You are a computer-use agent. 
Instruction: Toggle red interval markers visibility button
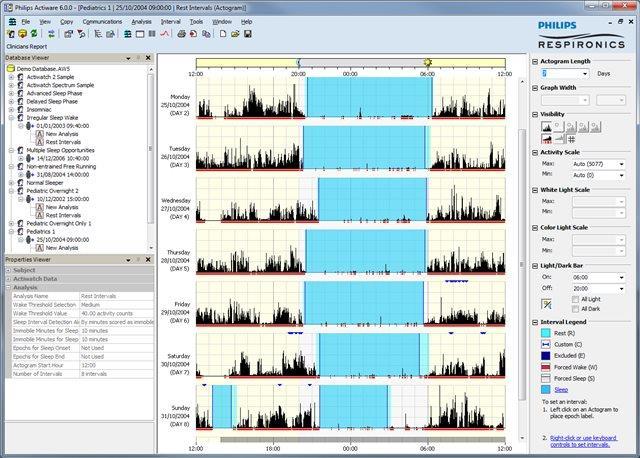pyautogui.click(x=546, y=140)
